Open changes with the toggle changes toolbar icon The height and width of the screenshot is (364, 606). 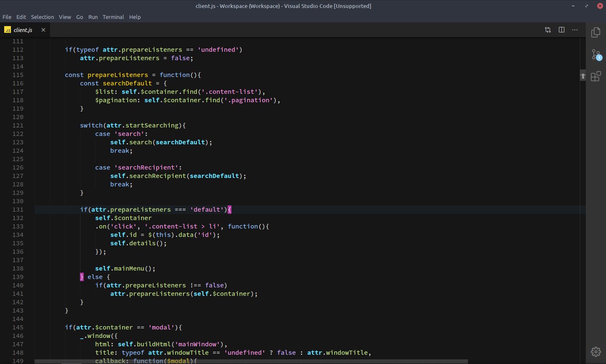(548, 30)
